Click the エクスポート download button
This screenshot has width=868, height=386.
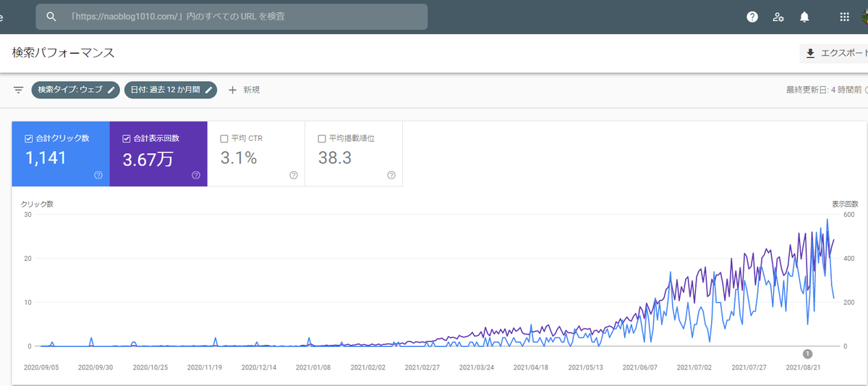[834, 53]
